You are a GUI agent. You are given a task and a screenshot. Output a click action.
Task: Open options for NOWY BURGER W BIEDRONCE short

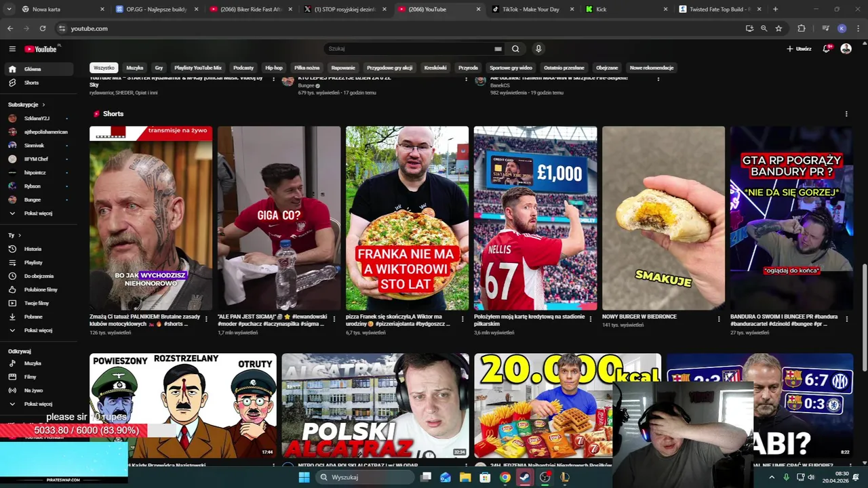click(x=719, y=318)
